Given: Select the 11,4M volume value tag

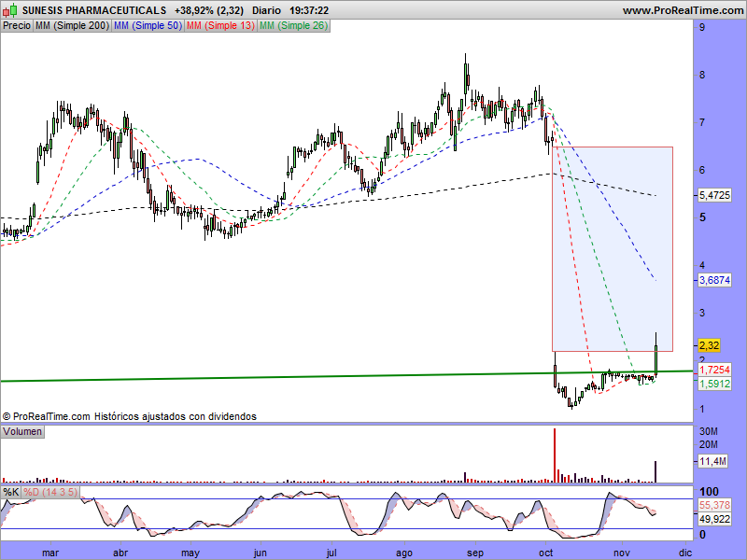Looking at the screenshot, I should [x=712, y=461].
